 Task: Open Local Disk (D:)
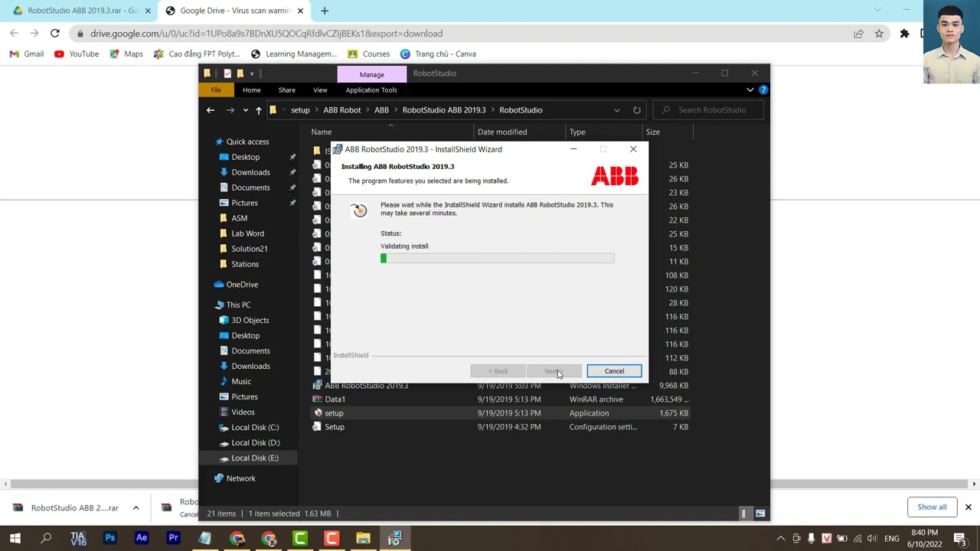coord(256,442)
